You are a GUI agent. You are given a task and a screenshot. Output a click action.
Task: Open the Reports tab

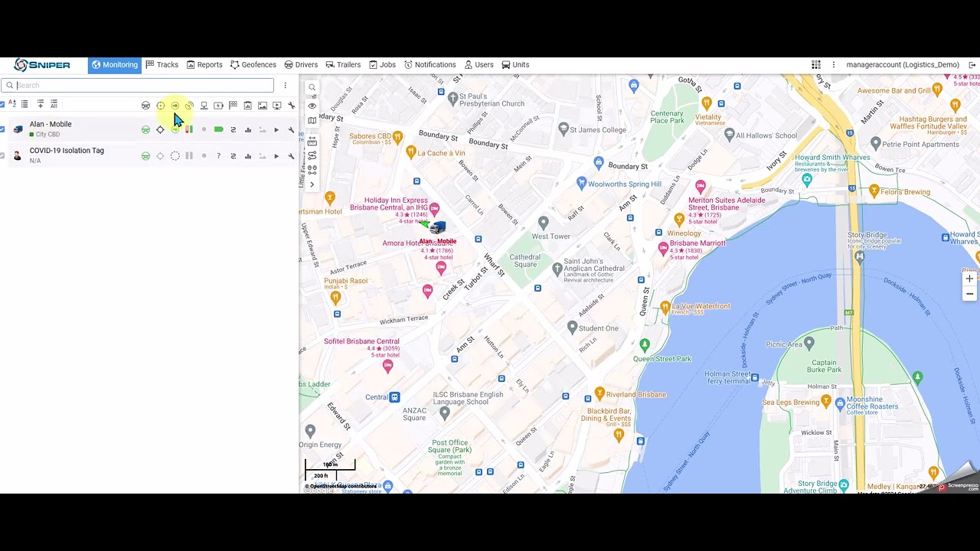[204, 65]
